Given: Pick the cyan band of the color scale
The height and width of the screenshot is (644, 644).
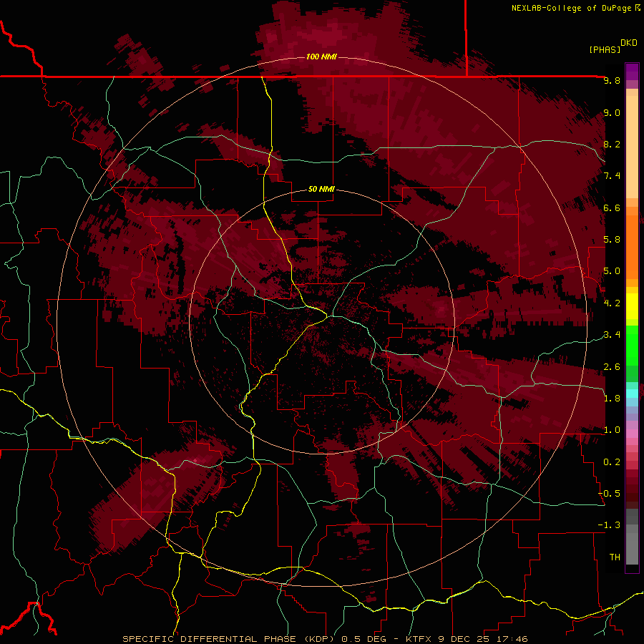Looking at the screenshot, I should (x=632, y=394).
